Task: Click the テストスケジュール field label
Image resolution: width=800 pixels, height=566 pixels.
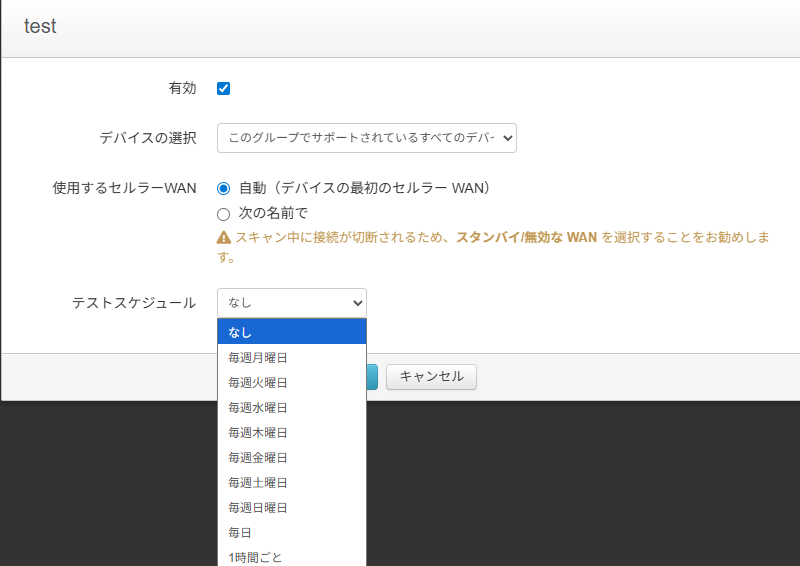Action: pyautogui.click(x=134, y=302)
